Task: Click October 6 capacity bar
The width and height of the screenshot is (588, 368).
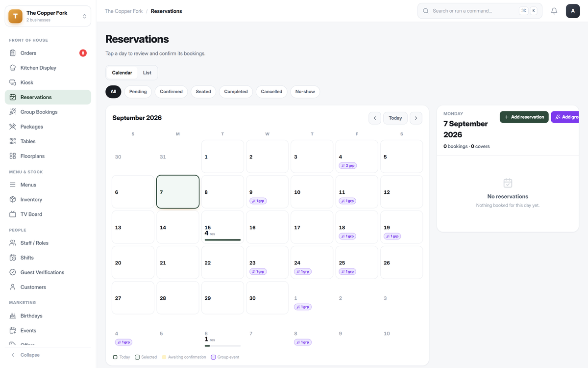Action: [x=222, y=346]
